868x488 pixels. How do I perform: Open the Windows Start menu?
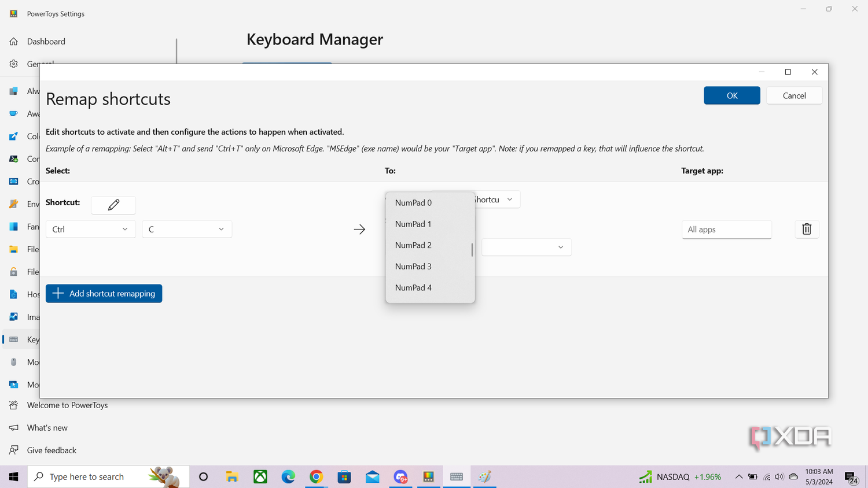(13, 476)
